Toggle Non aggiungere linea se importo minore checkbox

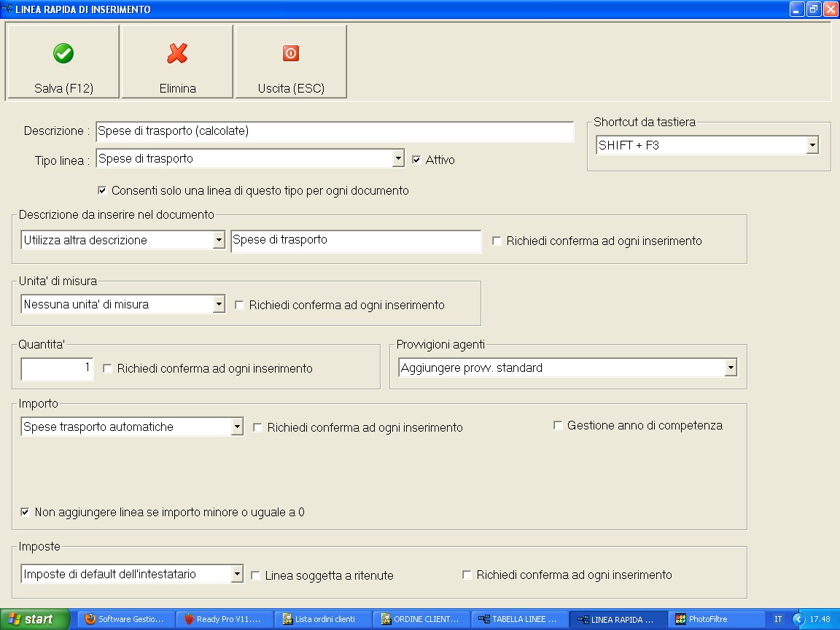[x=26, y=512]
